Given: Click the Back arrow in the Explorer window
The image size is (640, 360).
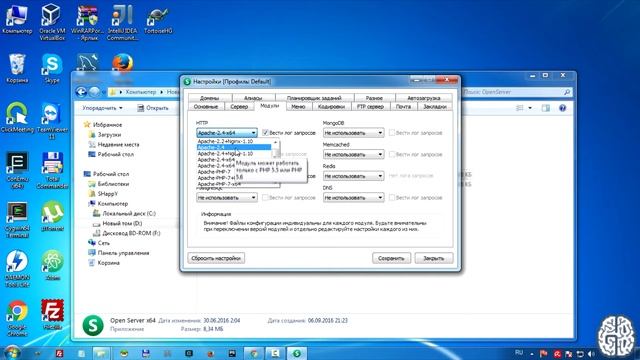Looking at the screenshot, I should 81,92.
